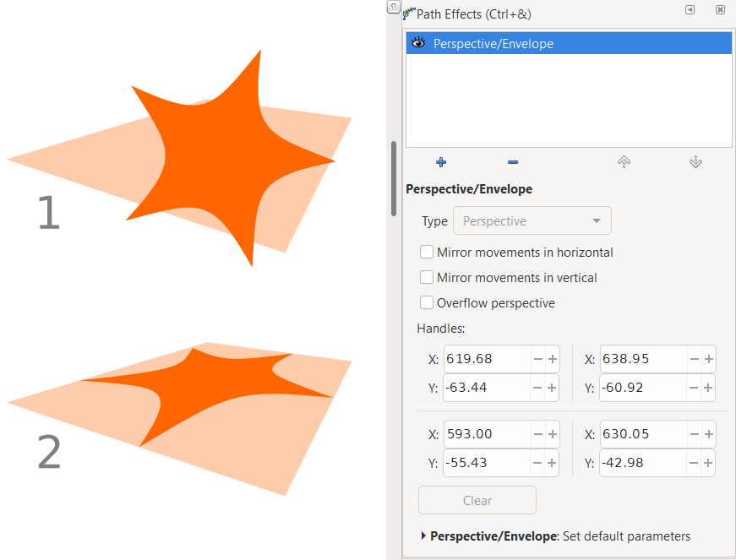The width and height of the screenshot is (736, 560).
Task: Toggle visibility eye of Perspective/Envelope effect
Action: [x=418, y=43]
